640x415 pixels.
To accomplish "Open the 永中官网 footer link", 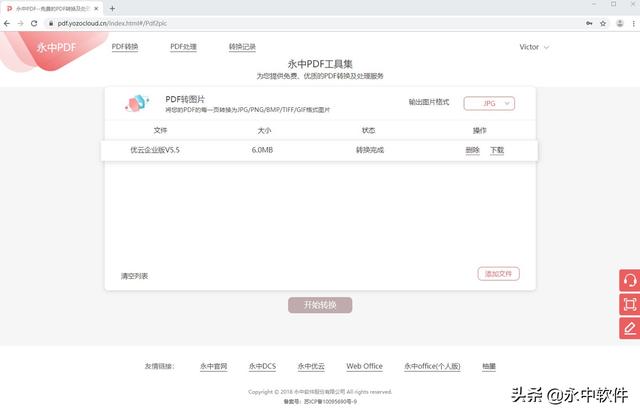I will 213,366.
